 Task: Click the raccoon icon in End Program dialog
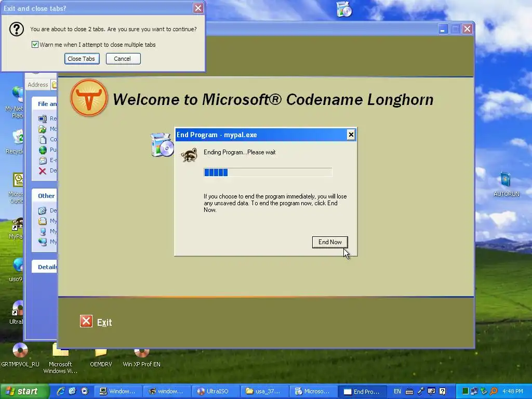[x=189, y=155]
